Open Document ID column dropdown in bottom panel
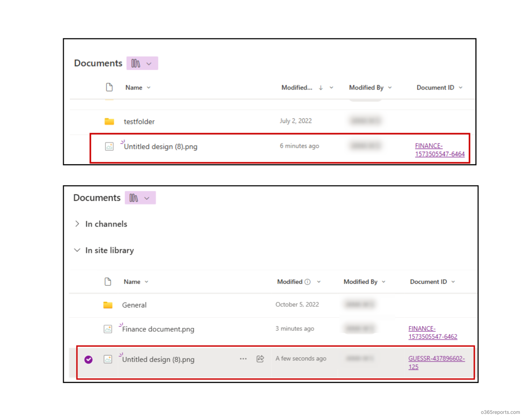525x420 pixels. coord(453,282)
